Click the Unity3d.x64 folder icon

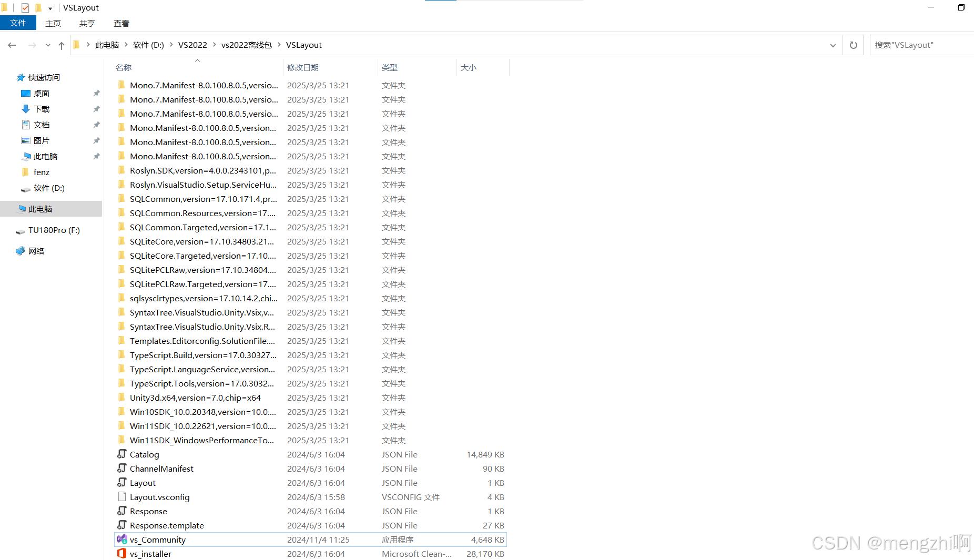tap(121, 397)
